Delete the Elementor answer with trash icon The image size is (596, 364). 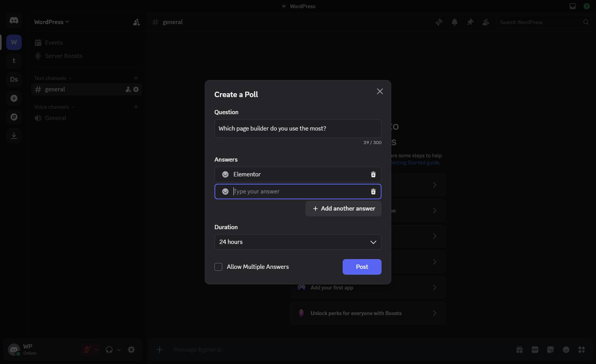point(373,174)
